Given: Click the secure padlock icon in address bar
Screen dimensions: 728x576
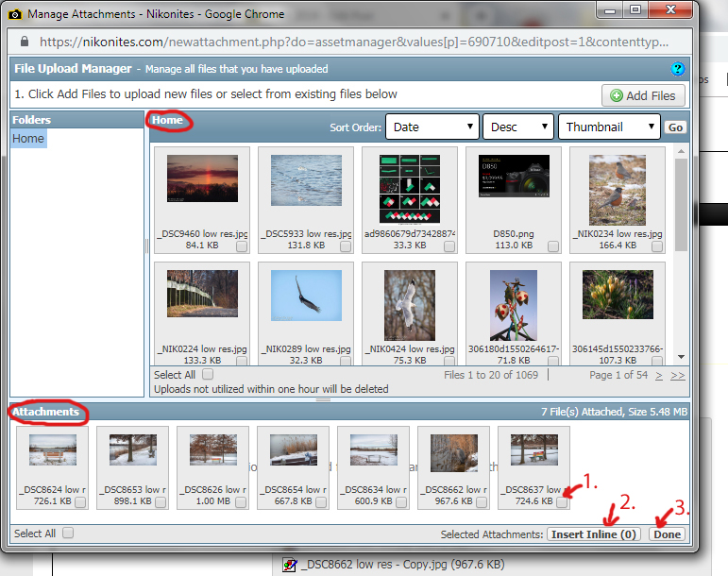Looking at the screenshot, I should [x=23, y=42].
